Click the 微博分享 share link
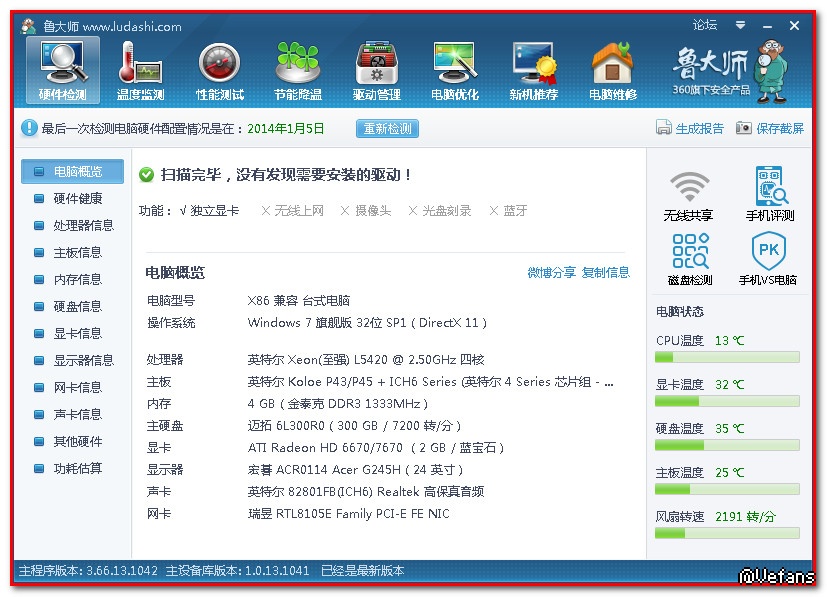The height and width of the screenshot is (597, 827). pyautogui.click(x=551, y=273)
